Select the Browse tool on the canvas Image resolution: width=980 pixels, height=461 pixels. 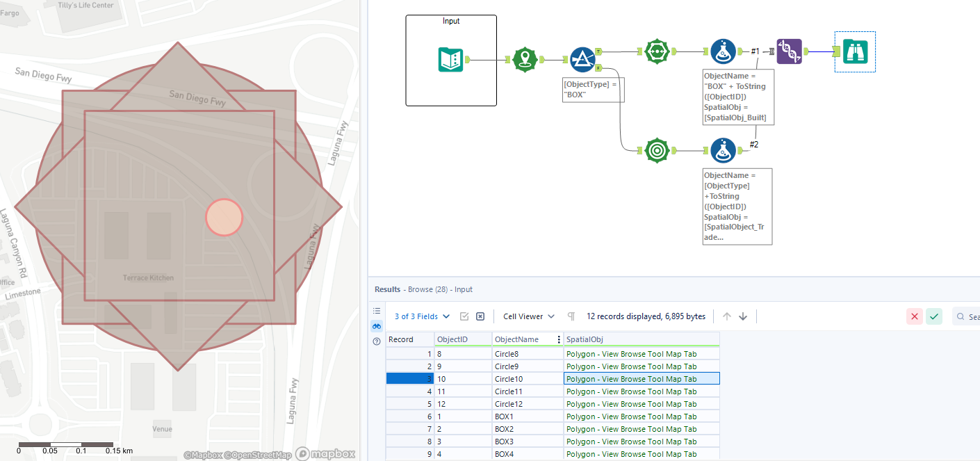point(855,51)
